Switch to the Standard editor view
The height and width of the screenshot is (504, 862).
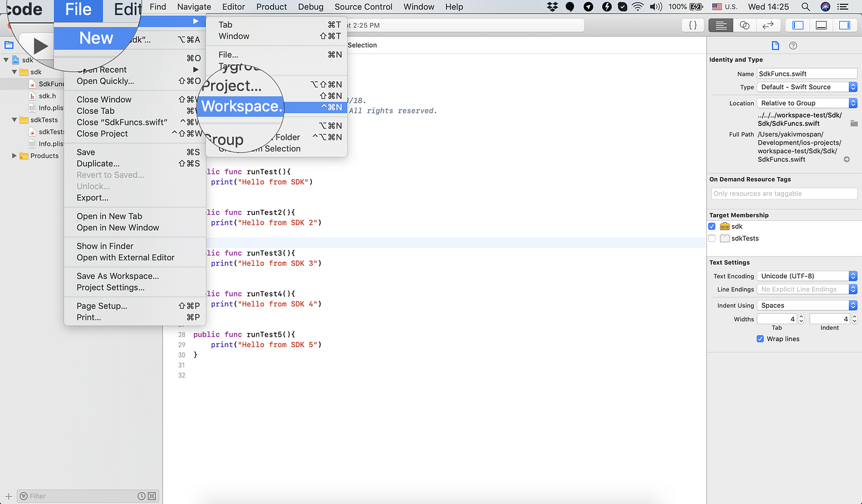click(x=720, y=25)
